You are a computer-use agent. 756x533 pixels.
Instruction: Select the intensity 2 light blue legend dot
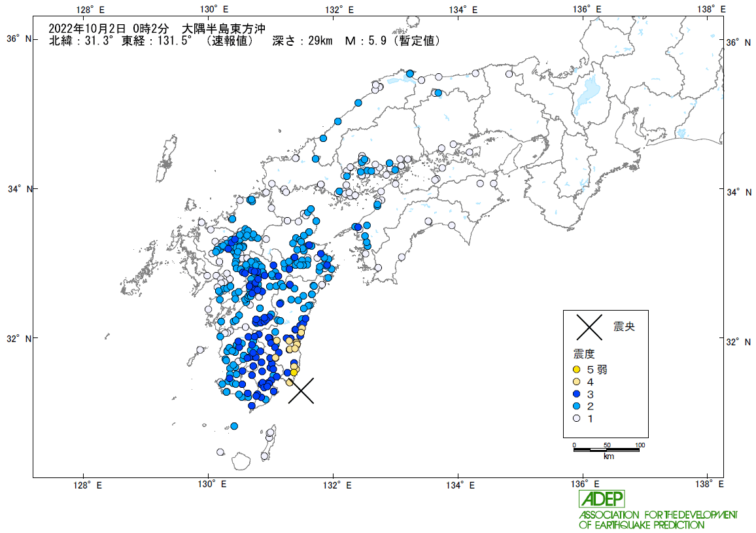(577, 406)
